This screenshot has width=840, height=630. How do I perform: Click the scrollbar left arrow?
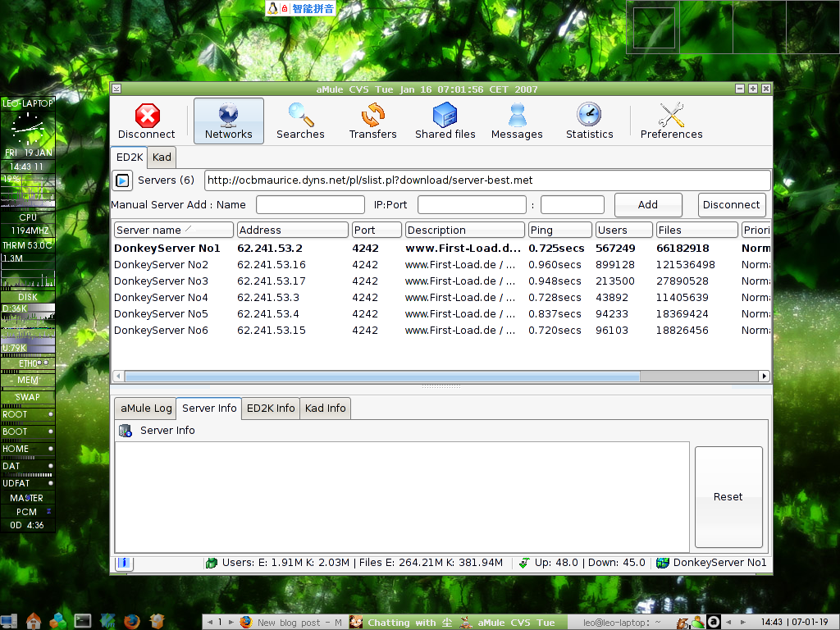pyautogui.click(x=118, y=376)
